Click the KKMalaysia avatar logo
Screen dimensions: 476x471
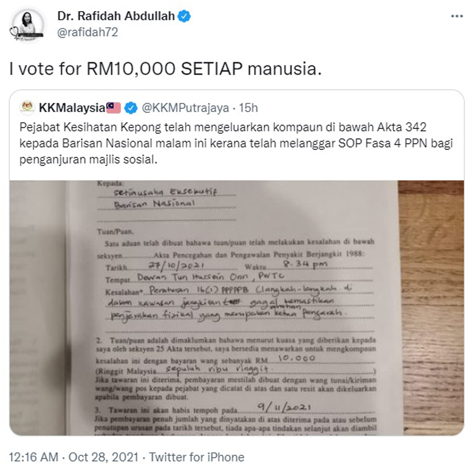27,108
